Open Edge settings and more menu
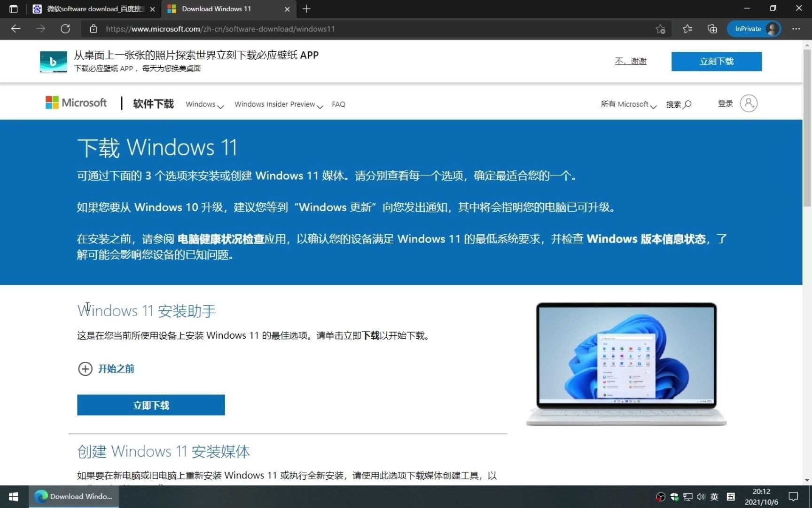Viewport: 812px width, 508px height. tap(796, 29)
